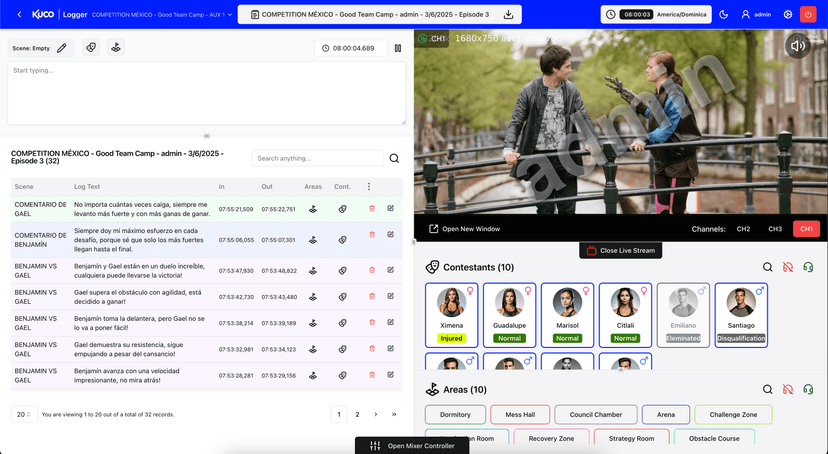Viewport: 828px width, 454px height.
Task: Open settings via the gear icon
Action: (x=788, y=15)
